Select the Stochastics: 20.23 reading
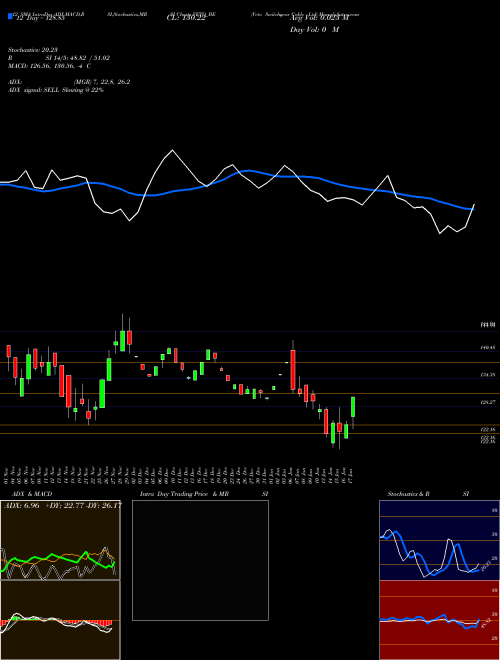This screenshot has width=500, height=660. (32, 50)
